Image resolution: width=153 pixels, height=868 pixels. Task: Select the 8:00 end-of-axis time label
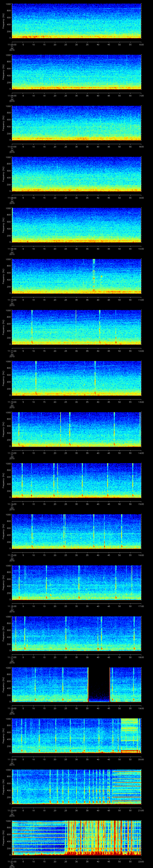click(141, 147)
